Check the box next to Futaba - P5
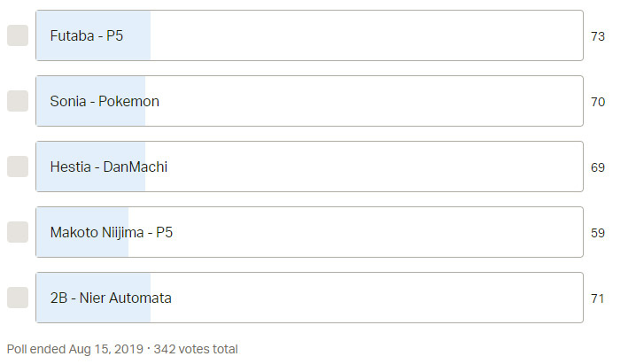Screen dimensions: 636x364 (x=18, y=35)
